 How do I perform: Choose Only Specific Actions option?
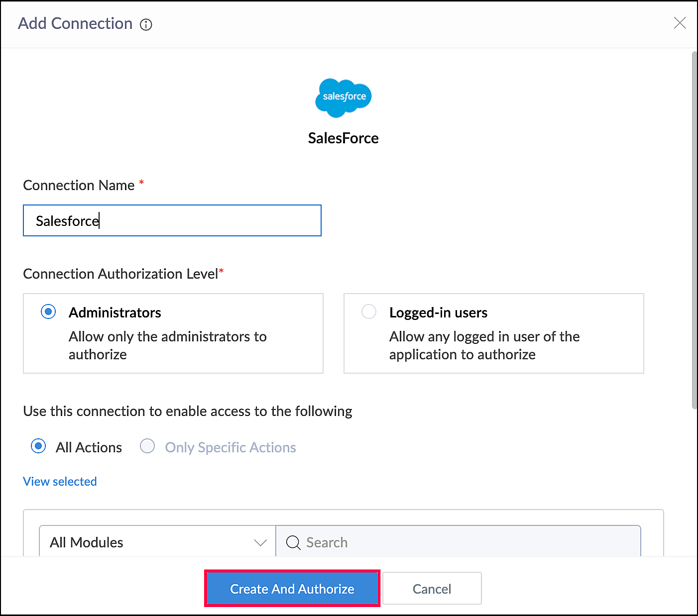pos(147,446)
